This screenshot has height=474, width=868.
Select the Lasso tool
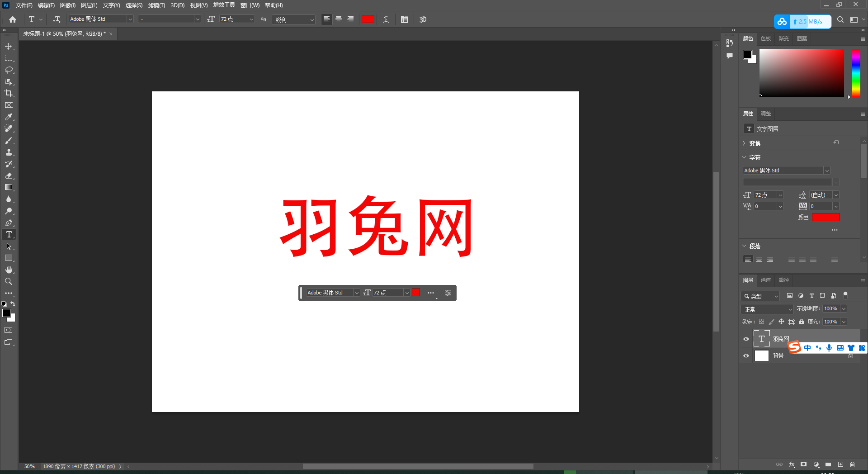[x=9, y=70]
